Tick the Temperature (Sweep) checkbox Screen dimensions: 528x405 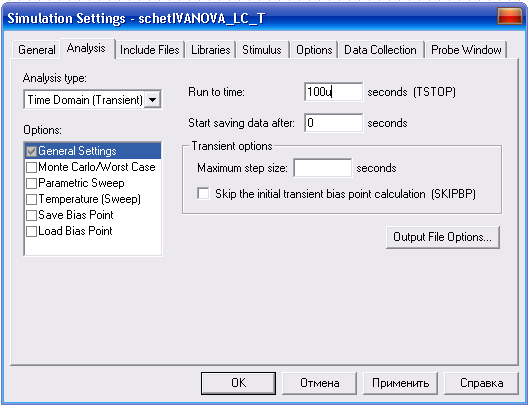pyautogui.click(x=31, y=199)
